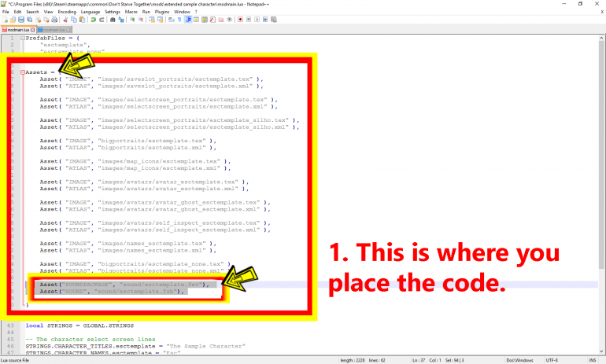The image size is (606, 364).
Task: Collapse the PrefabFiles fold marker
Action: [23, 38]
